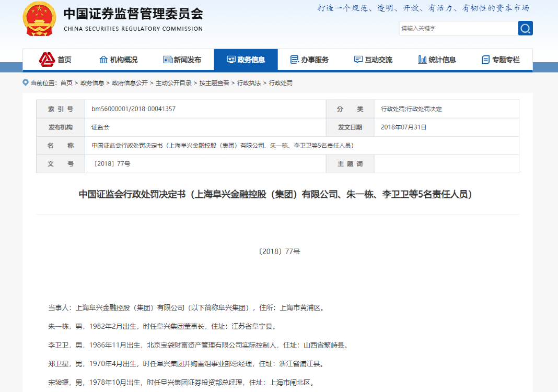Click the 统计信息 bar chart icon
The image size is (558, 392).
[422, 59]
